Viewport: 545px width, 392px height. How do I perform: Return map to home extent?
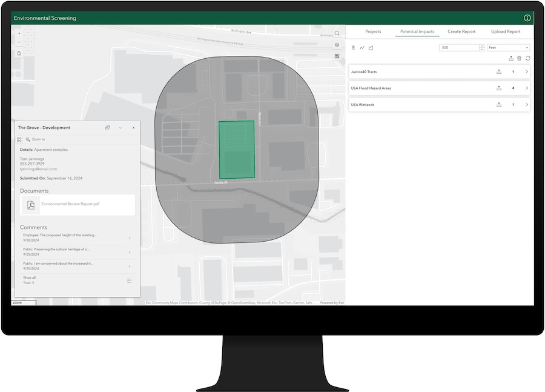click(x=19, y=53)
